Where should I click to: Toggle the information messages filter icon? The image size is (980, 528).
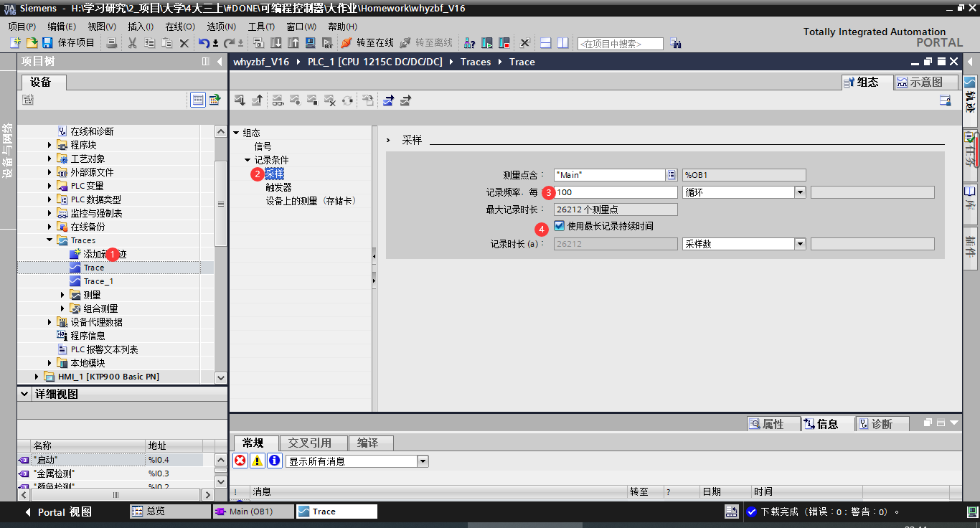pos(274,461)
